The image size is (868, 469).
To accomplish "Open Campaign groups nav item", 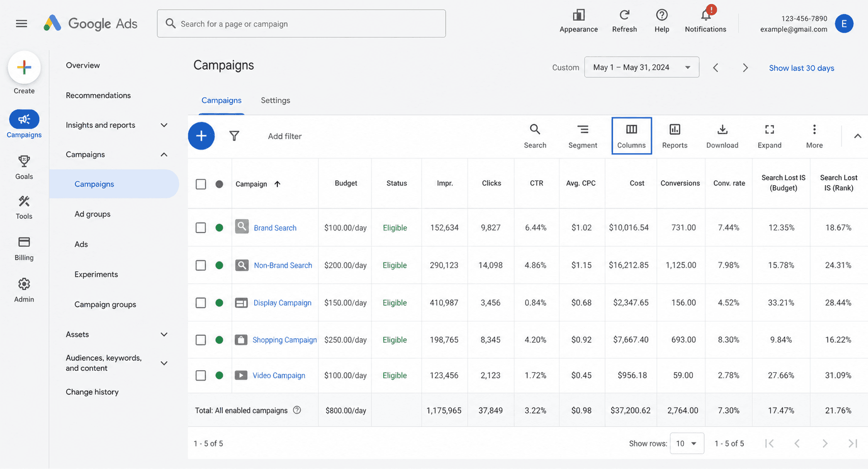I will [x=105, y=304].
